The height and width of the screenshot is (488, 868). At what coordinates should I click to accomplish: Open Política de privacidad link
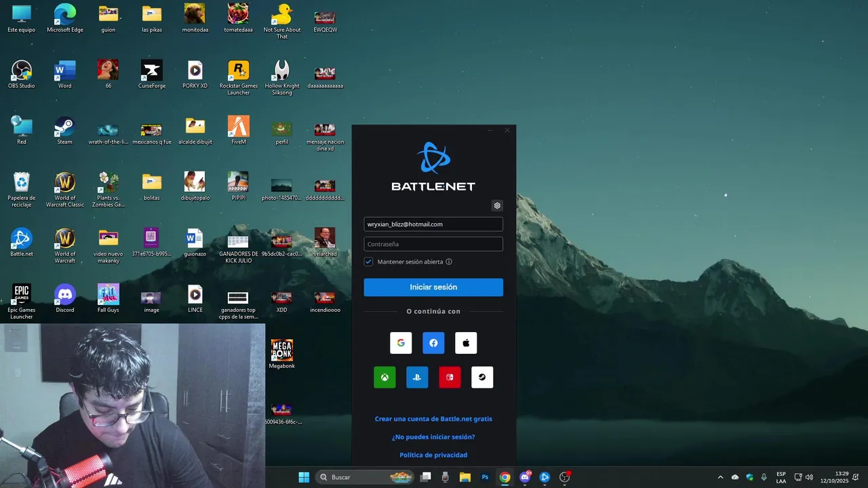tap(433, 455)
